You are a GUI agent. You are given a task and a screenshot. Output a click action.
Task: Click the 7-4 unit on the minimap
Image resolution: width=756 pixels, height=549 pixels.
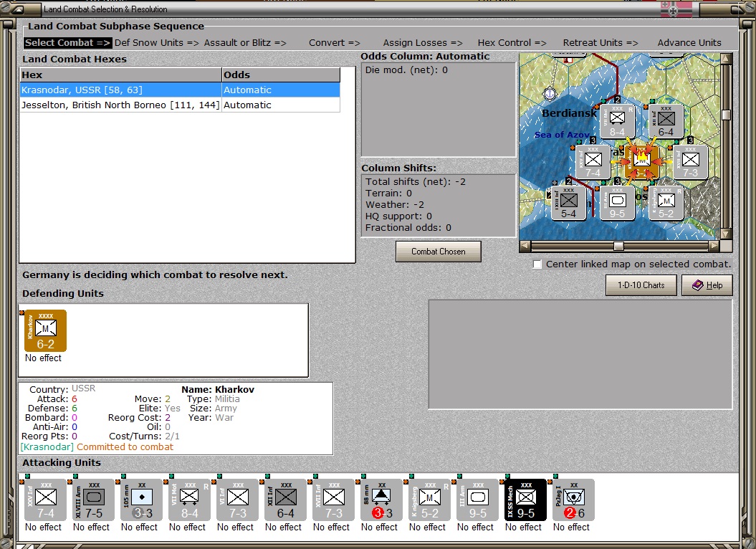pos(593,163)
